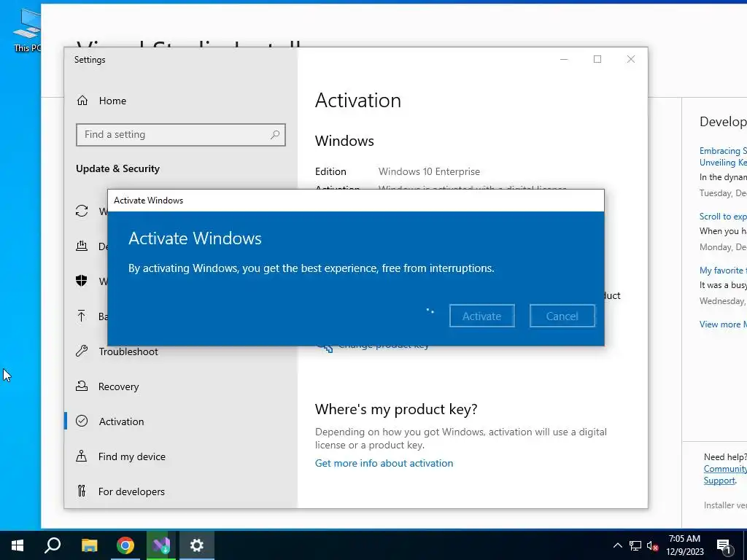Image resolution: width=747 pixels, height=560 pixels.
Task: Click the Activate button in dialog
Action: tap(481, 316)
